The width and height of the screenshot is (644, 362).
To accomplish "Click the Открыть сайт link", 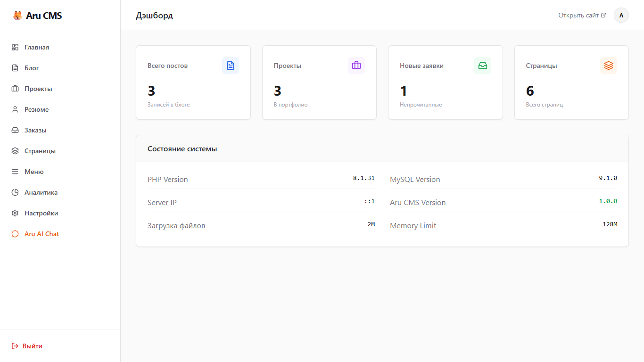I will click(578, 15).
